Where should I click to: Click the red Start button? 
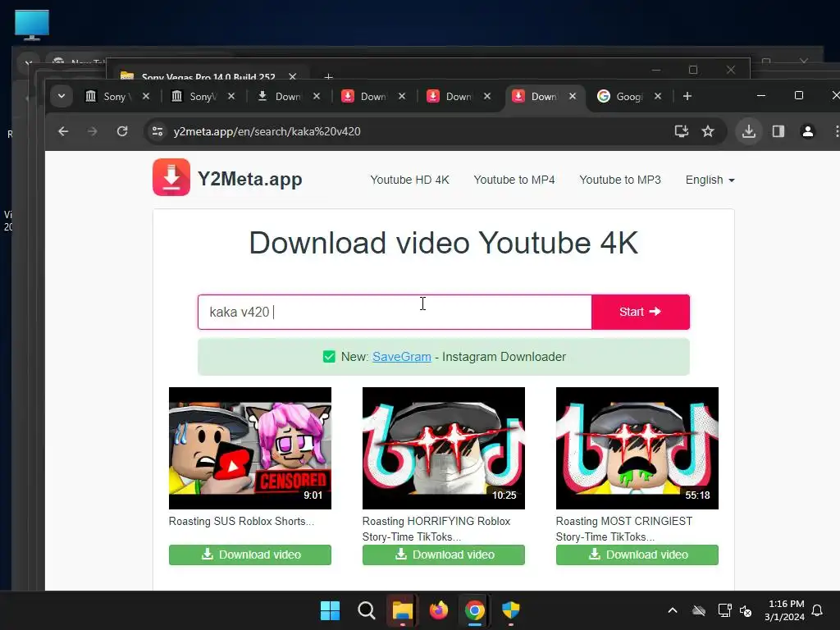[x=641, y=312]
